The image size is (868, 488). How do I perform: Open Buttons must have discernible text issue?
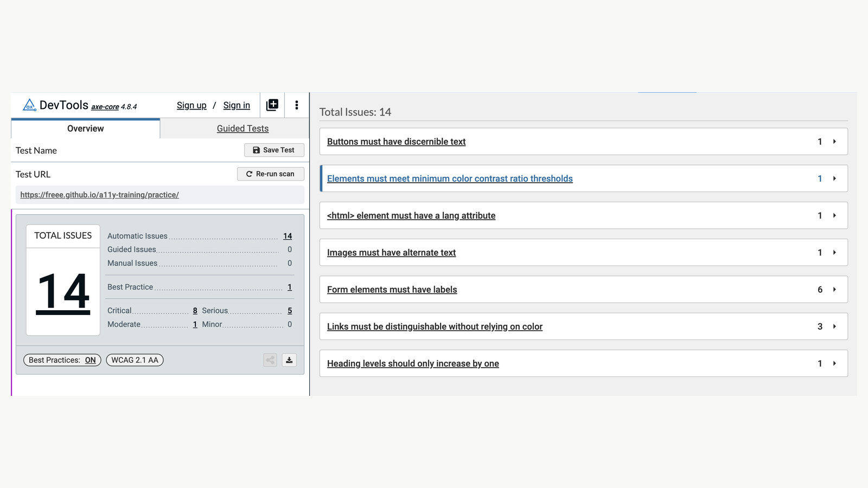click(x=396, y=142)
